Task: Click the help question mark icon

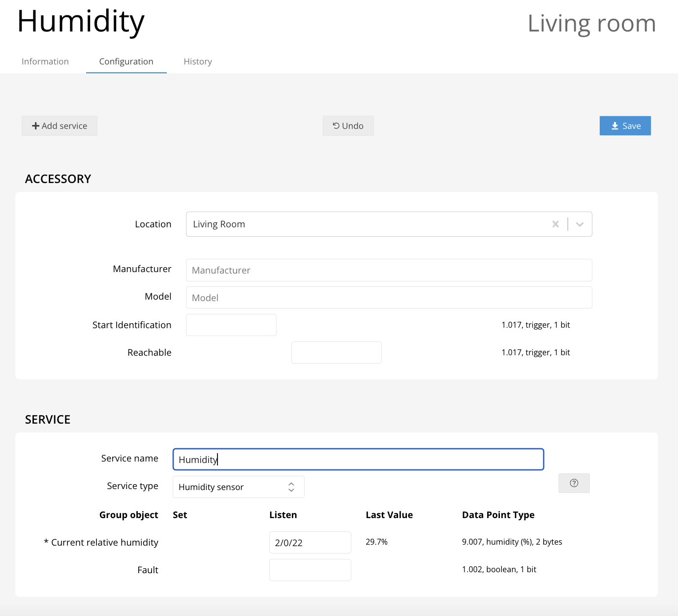Action: click(574, 483)
